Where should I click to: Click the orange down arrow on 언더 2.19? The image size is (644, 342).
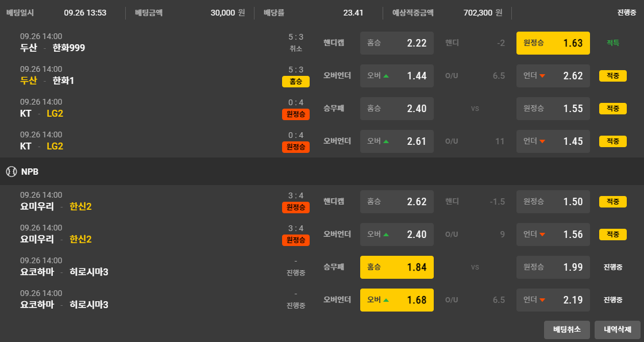point(542,300)
